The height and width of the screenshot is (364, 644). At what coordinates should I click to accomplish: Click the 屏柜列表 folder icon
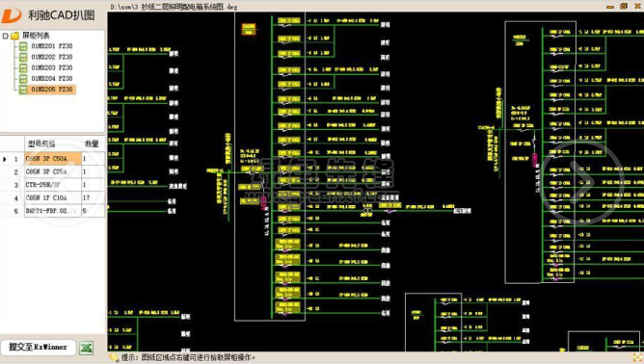tap(15, 36)
